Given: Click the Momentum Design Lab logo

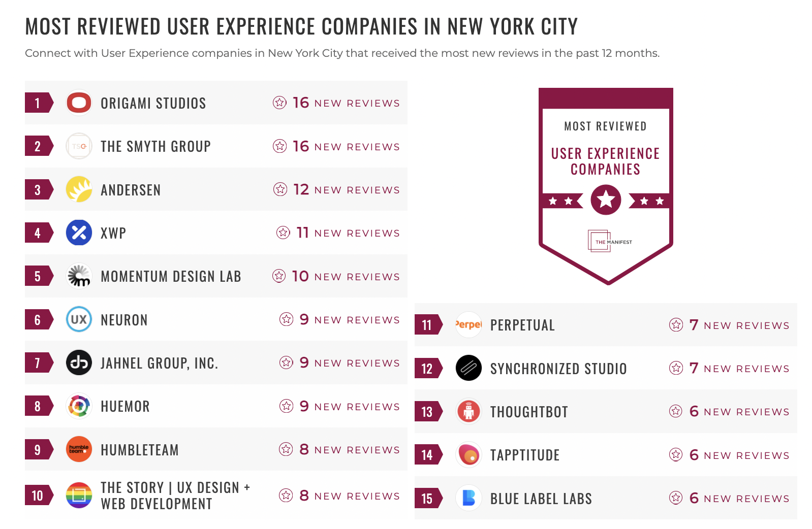Looking at the screenshot, I should [x=79, y=276].
